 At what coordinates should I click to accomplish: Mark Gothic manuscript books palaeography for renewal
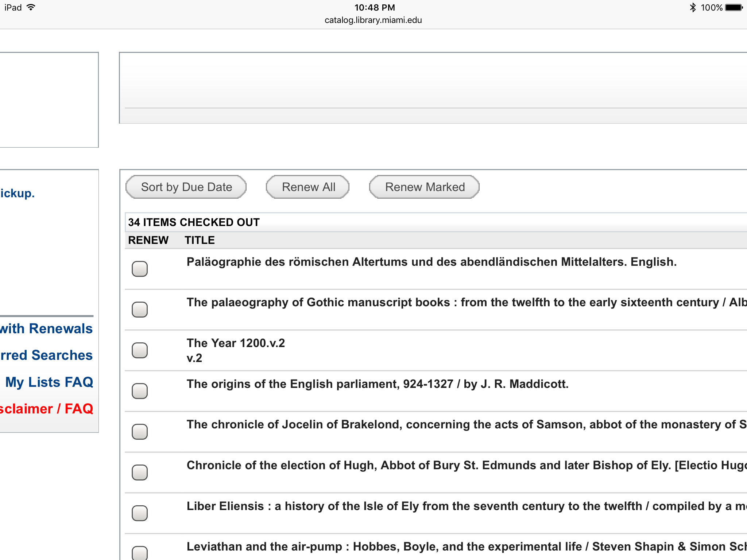[140, 310]
